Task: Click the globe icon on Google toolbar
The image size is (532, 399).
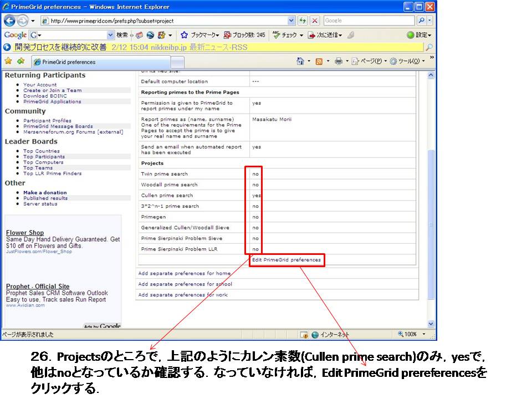Action: click(x=150, y=35)
